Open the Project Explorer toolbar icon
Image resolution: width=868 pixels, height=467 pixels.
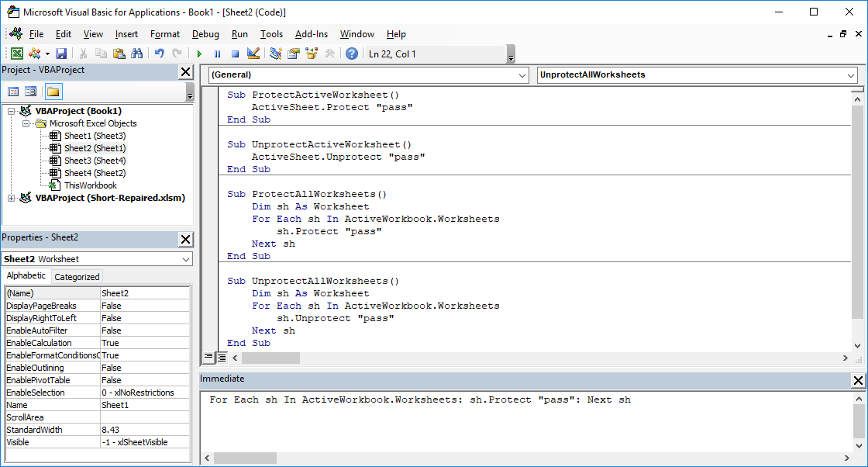[275, 54]
